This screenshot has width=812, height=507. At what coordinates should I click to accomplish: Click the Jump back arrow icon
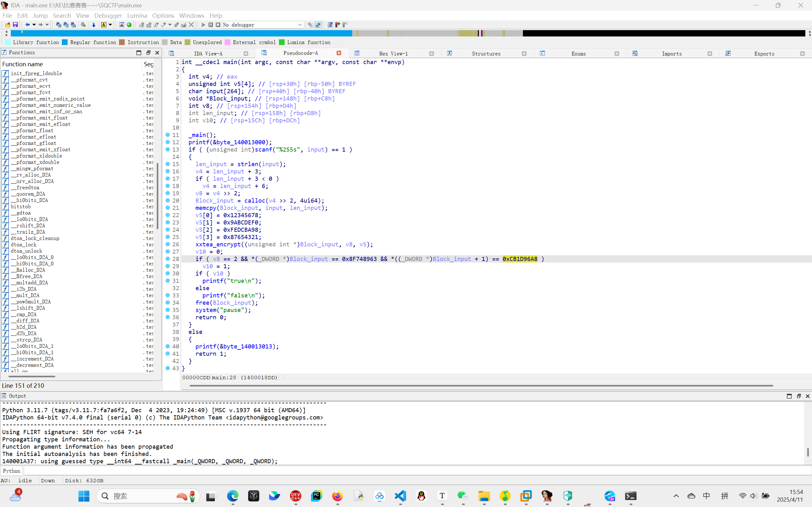pyautogui.click(x=28, y=25)
